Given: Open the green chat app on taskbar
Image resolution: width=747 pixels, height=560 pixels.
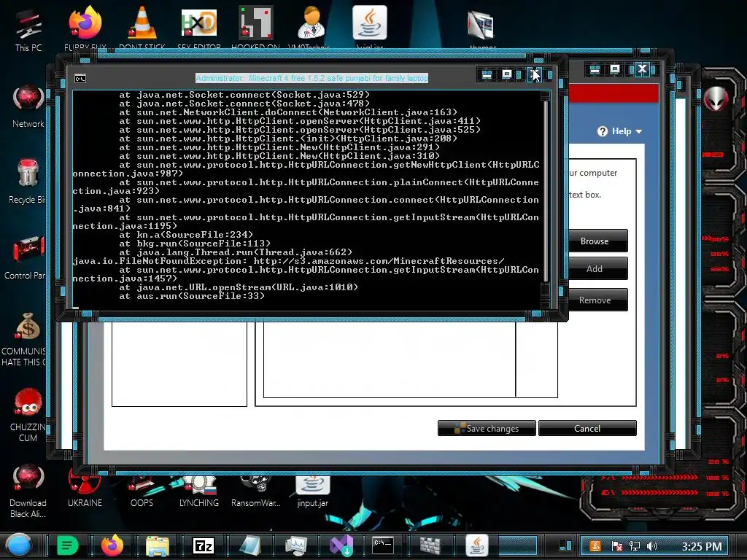Looking at the screenshot, I should click(67, 545).
